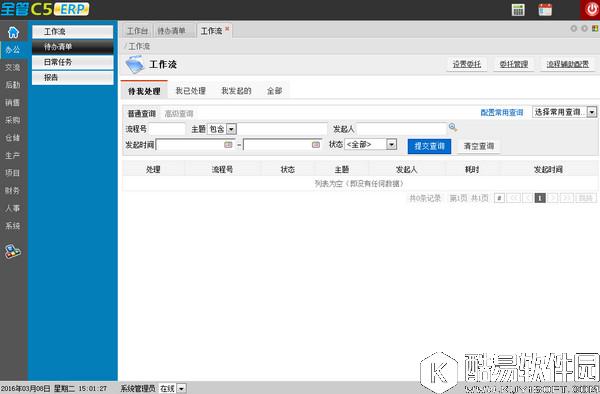Focus the 发起人 input field
Viewport: 600px width, 394px height.
[401, 129]
